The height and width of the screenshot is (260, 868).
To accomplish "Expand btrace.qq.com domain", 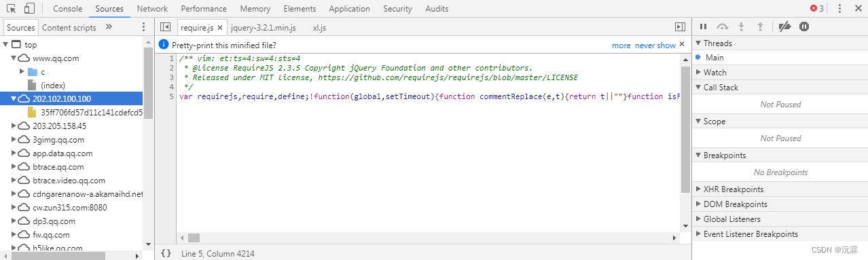I will [14, 167].
